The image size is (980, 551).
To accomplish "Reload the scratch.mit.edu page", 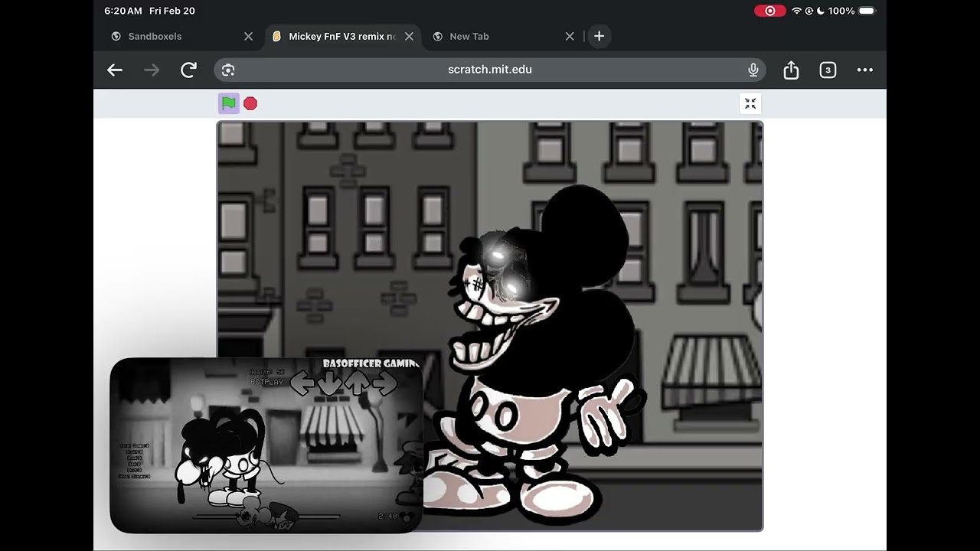I will (x=188, y=70).
